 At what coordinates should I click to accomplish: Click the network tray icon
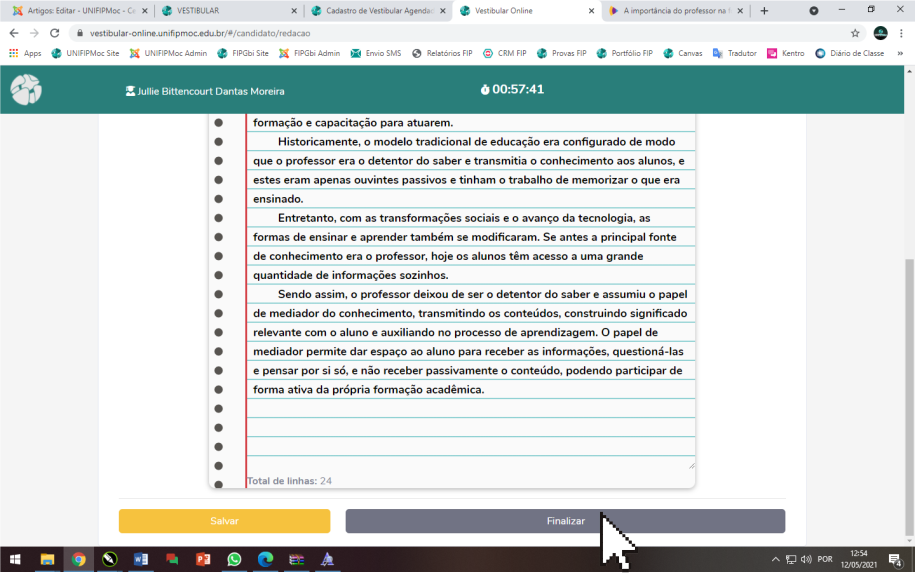(x=791, y=559)
